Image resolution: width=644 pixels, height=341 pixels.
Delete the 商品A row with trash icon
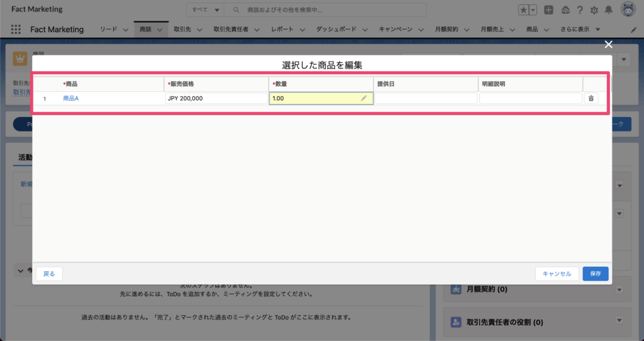[591, 98]
